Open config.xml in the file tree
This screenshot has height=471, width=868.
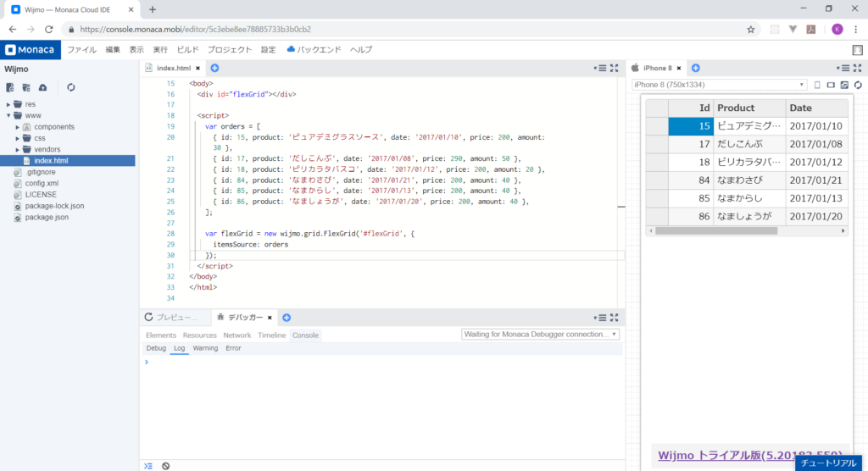(42, 183)
